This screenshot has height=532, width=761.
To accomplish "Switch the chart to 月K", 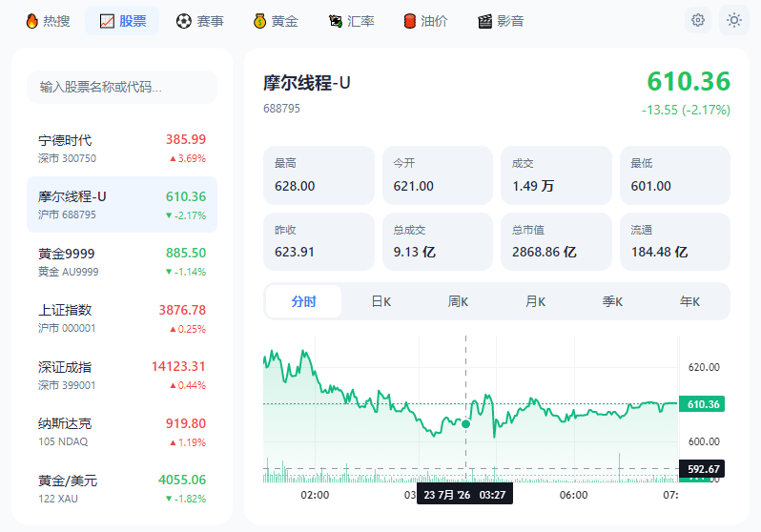I will (535, 301).
